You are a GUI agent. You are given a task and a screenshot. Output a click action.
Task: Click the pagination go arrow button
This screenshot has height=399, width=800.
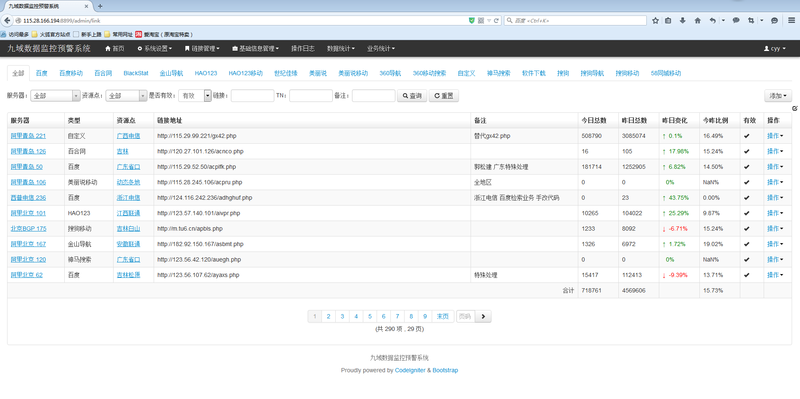pyautogui.click(x=483, y=316)
